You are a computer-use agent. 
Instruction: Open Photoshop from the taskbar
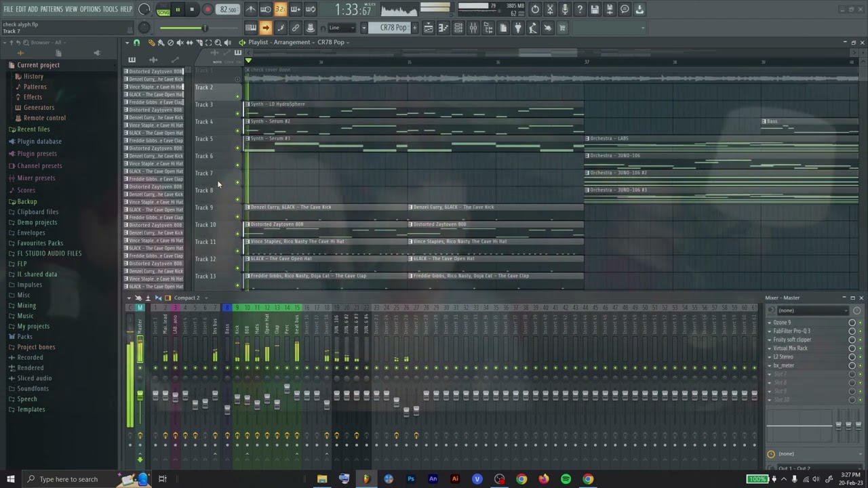coord(410,479)
